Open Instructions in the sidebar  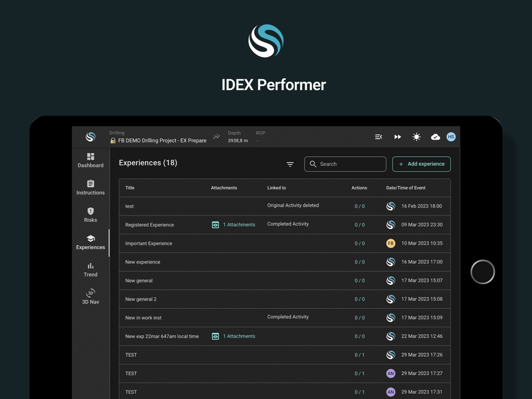90,188
